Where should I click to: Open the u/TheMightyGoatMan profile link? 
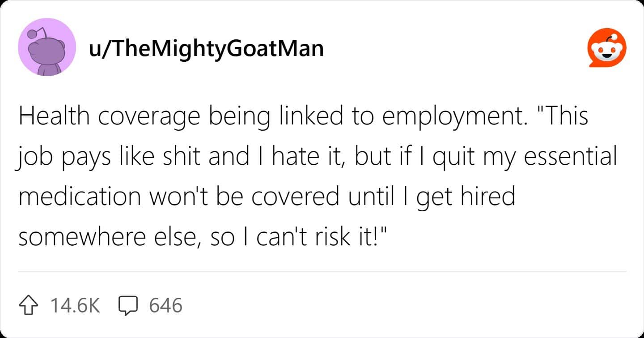(x=206, y=48)
